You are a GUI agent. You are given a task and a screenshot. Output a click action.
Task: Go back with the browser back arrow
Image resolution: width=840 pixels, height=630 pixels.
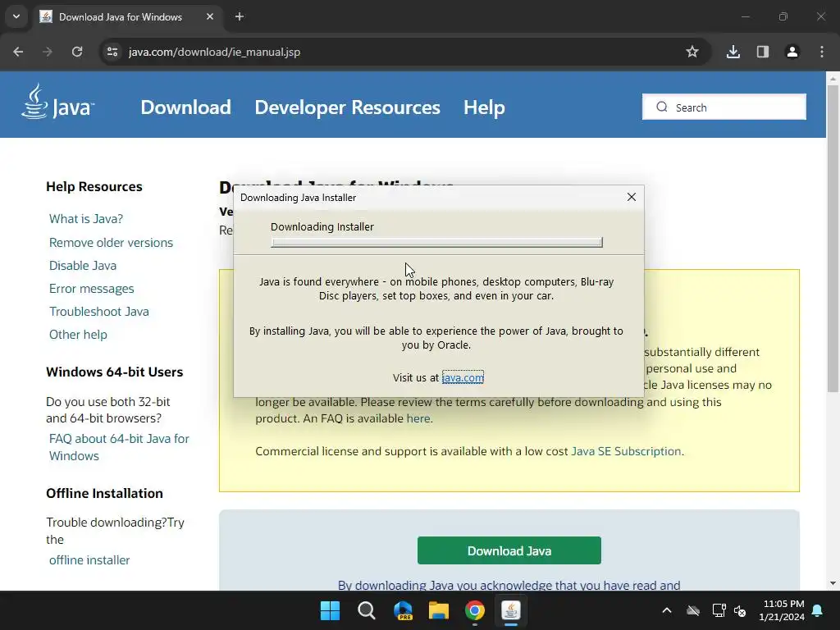(x=18, y=52)
